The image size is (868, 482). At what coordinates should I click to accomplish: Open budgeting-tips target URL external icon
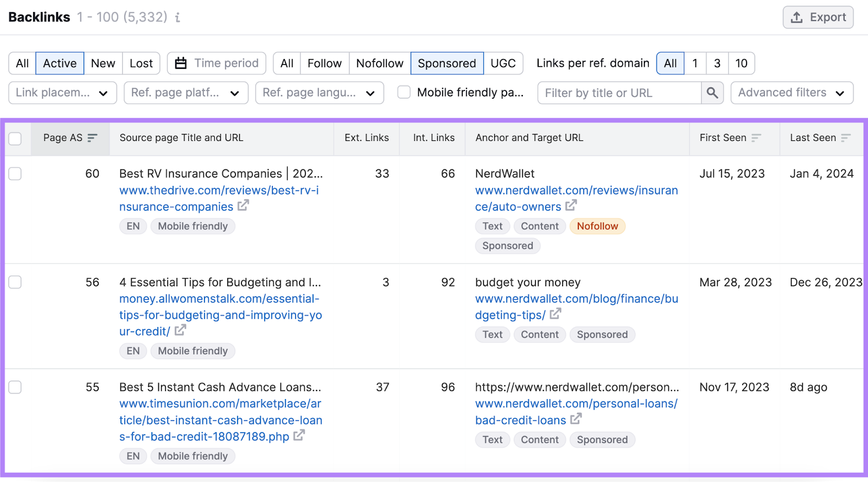(555, 314)
